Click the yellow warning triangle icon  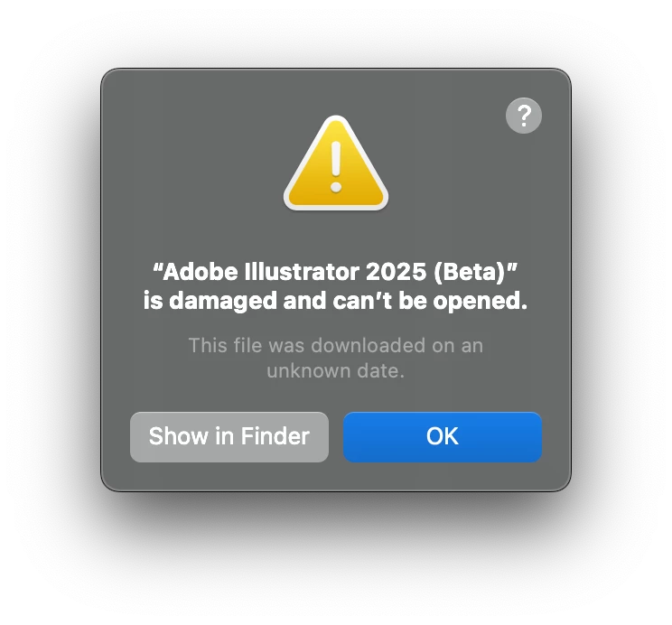(x=336, y=163)
